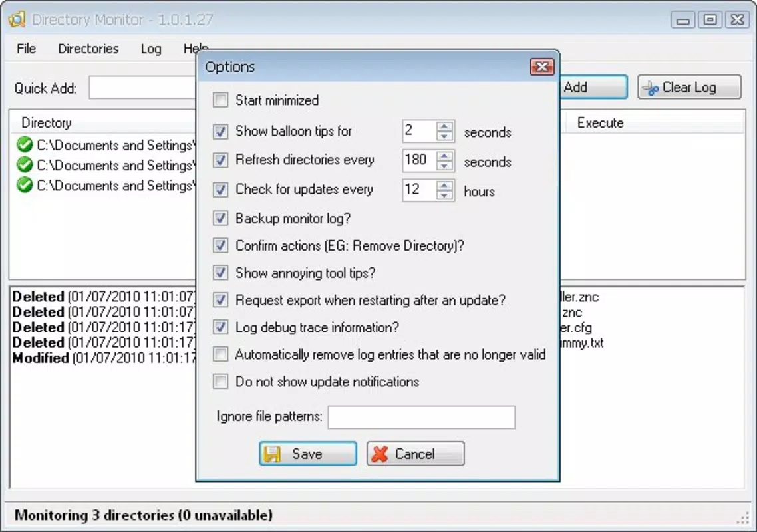757x532 pixels.
Task: Open the Directories menu
Action: pos(88,49)
